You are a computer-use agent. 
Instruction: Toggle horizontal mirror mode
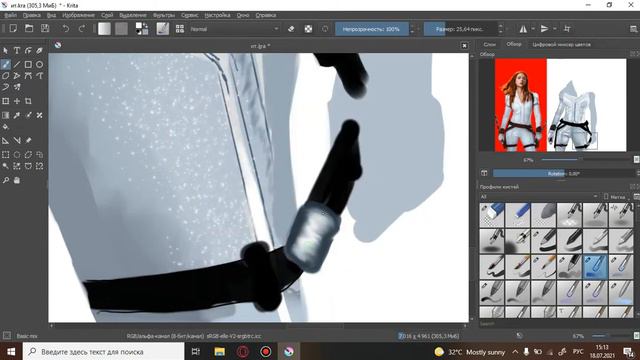click(x=523, y=29)
